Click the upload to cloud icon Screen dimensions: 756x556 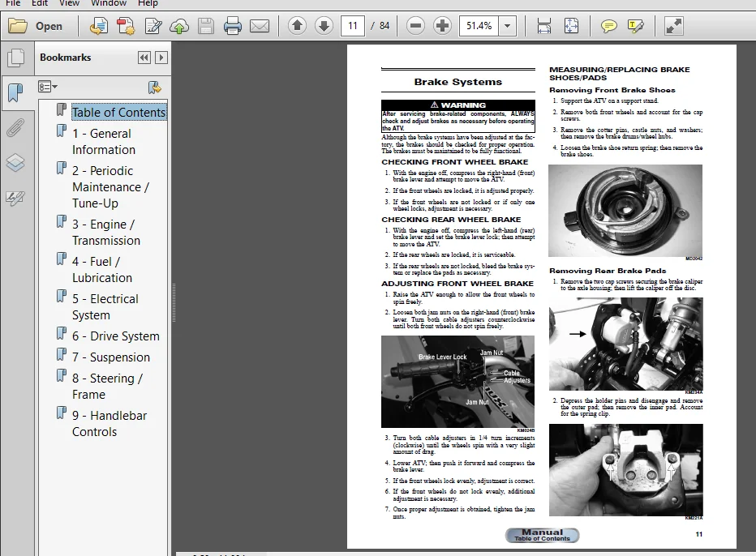179,26
